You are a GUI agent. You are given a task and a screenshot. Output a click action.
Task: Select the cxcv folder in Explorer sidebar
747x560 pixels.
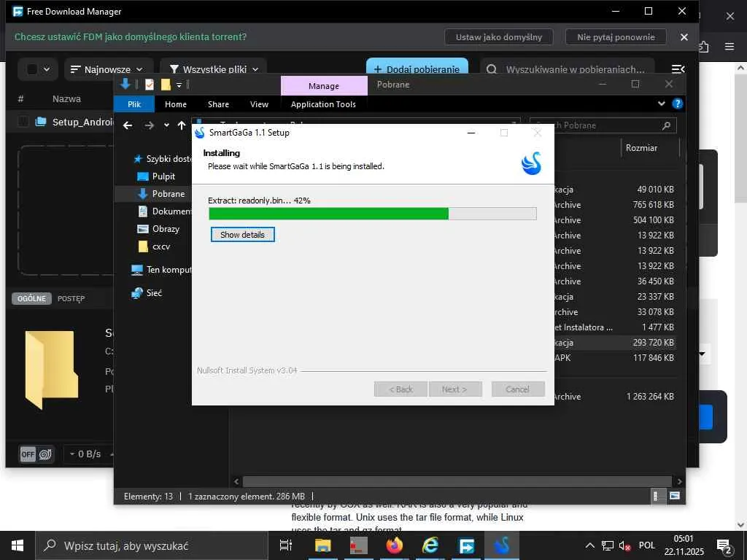tap(153, 246)
